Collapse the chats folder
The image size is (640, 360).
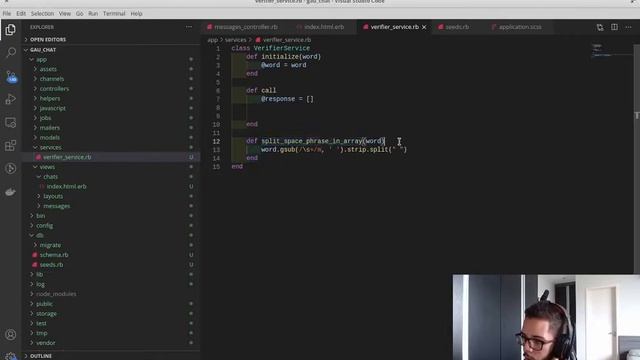[x=51, y=177]
